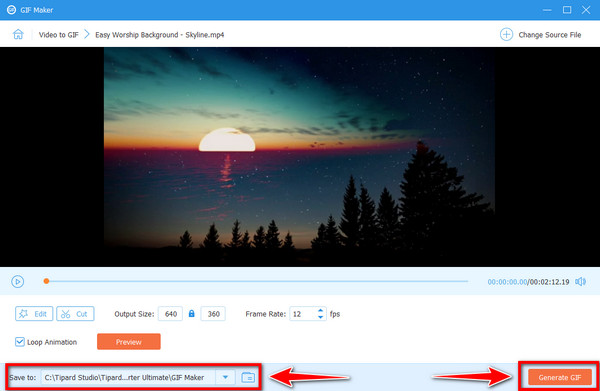The width and height of the screenshot is (600, 391).
Task: Click the Frame Rate value field
Action: pyautogui.click(x=303, y=314)
